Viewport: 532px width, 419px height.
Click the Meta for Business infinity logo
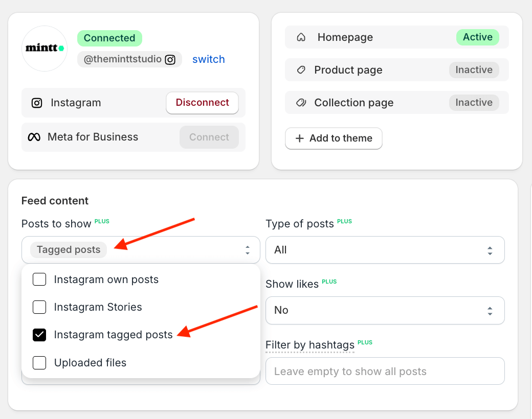34,137
